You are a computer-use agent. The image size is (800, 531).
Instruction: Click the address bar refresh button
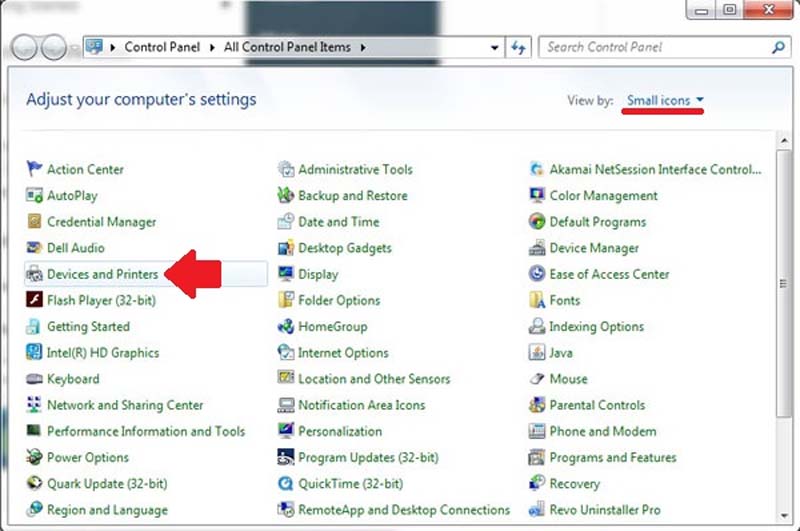tap(518, 47)
